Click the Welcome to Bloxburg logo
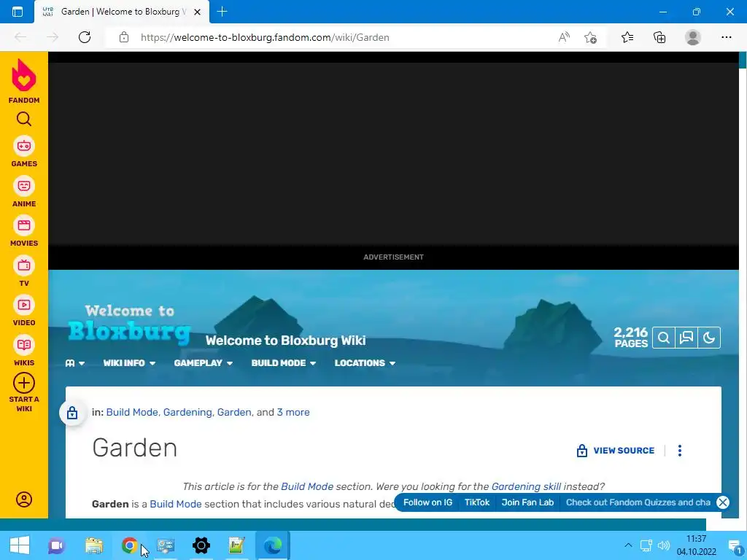The height and width of the screenshot is (560, 747). (x=129, y=324)
